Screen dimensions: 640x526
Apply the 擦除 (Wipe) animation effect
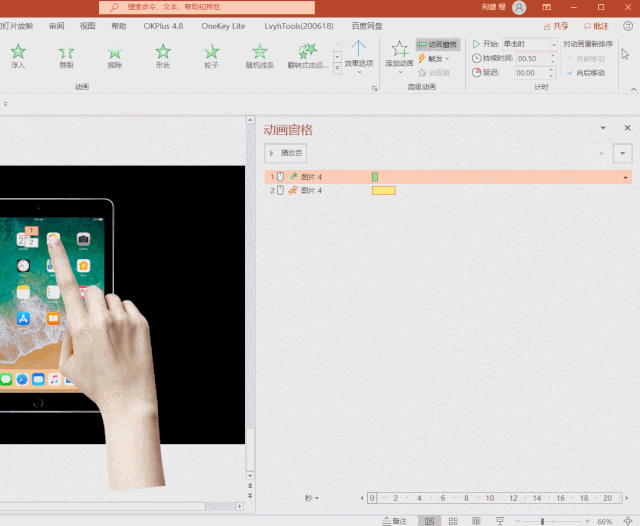(115, 56)
